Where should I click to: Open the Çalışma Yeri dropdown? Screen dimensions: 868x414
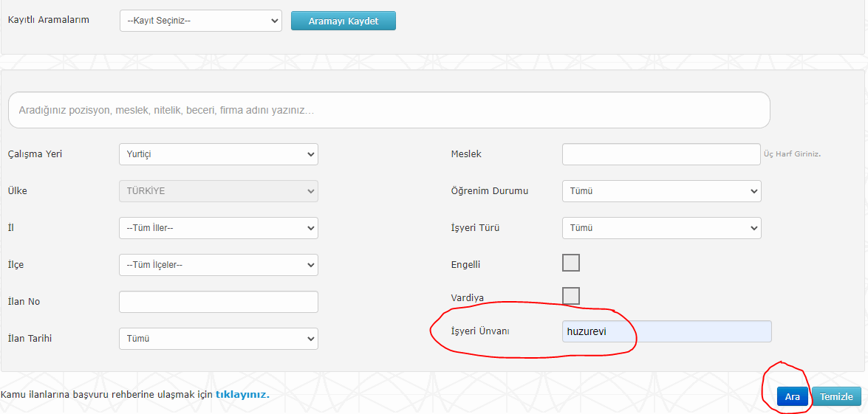pos(219,154)
